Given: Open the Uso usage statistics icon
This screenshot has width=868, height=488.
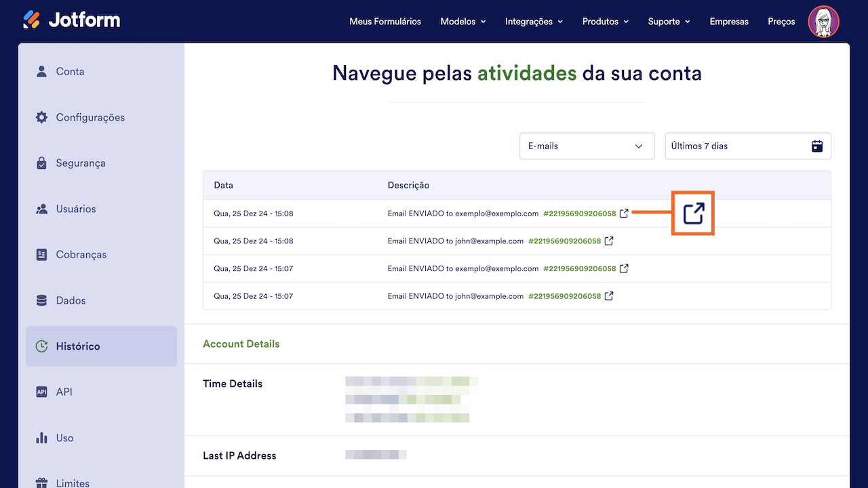Looking at the screenshot, I should click(x=41, y=438).
